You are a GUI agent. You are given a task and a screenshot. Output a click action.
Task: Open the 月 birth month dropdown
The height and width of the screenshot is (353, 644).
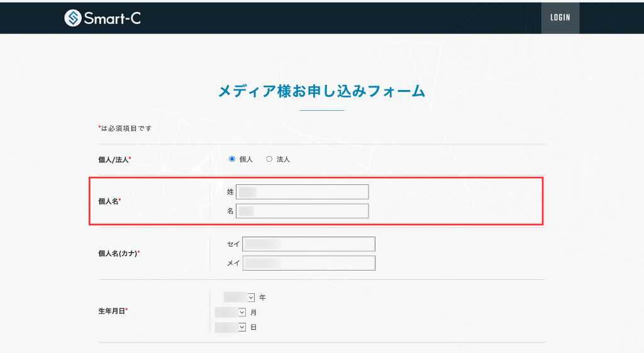[230, 312]
